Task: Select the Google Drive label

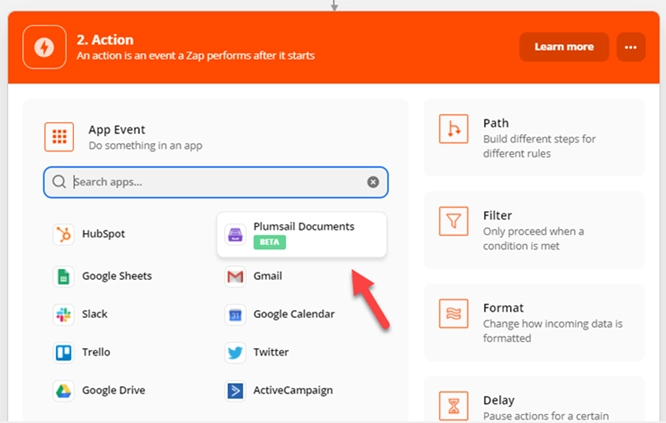Action: tap(113, 390)
